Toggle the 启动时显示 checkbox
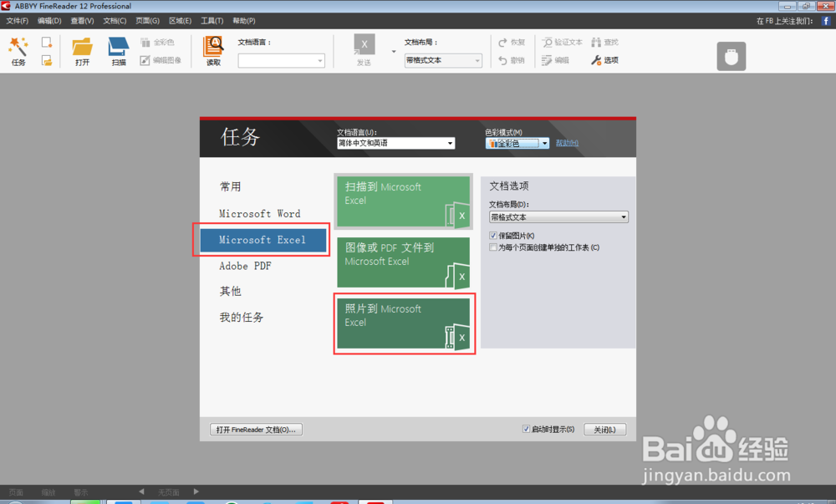 526,429
